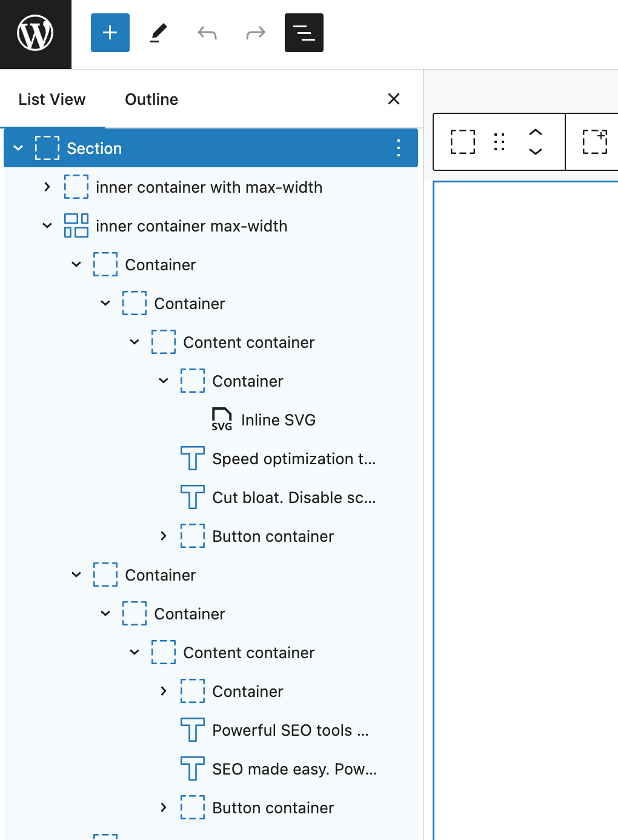The height and width of the screenshot is (840, 618).
Task: Select the Section block icon
Action: pyautogui.click(x=47, y=148)
